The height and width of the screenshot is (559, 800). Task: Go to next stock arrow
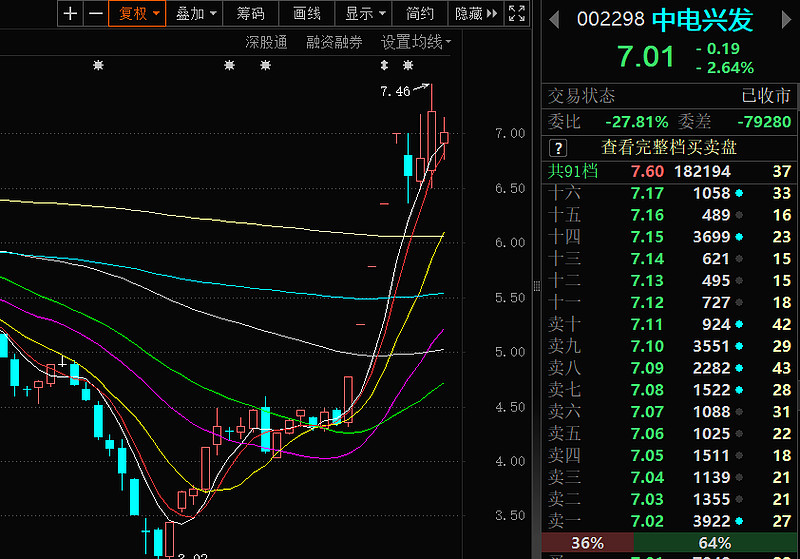787,19
